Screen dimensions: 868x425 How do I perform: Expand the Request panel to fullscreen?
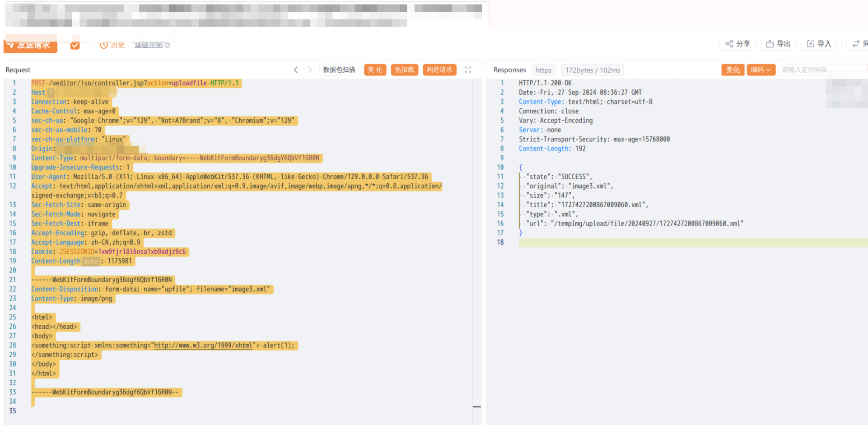pos(468,70)
